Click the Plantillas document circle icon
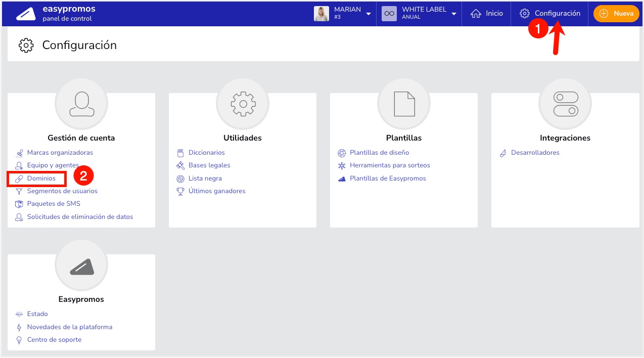Image resolution: width=644 pixels, height=358 pixels. [x=404, y=105]
